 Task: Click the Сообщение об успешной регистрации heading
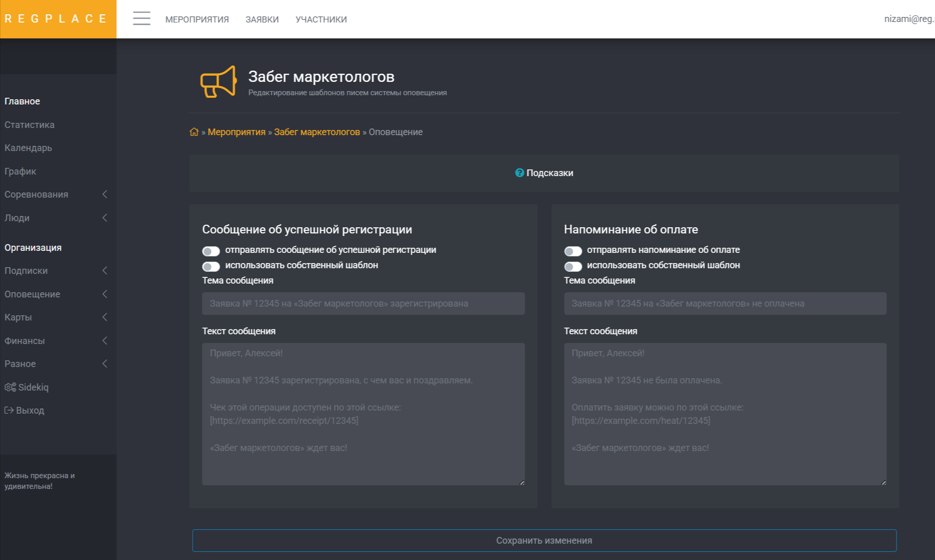point(307,229)
